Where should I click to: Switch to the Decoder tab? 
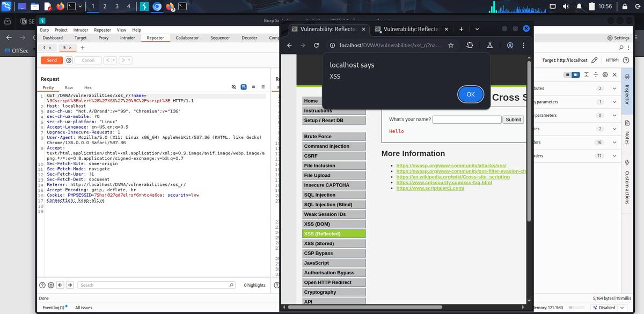(x=250, y=38)
